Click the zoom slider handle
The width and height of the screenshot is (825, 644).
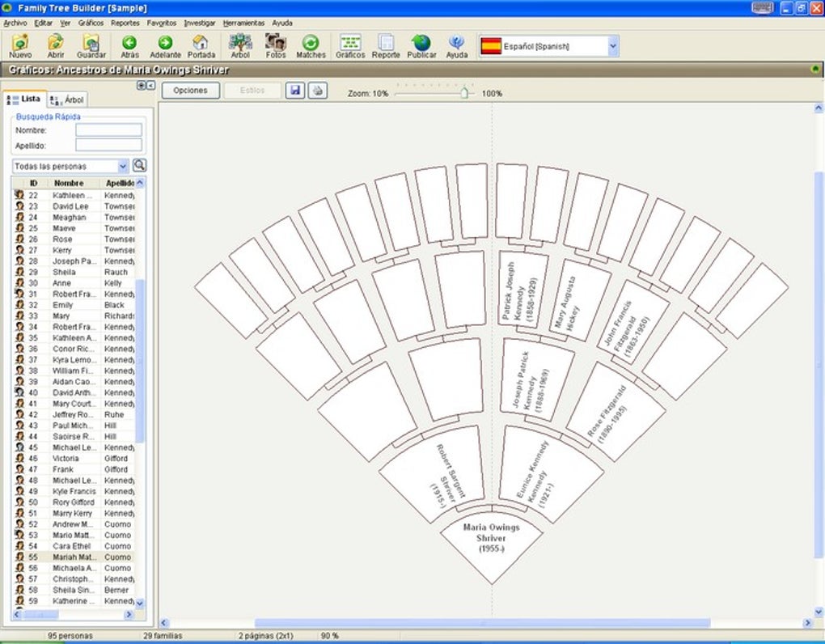[x=464, y=93]
